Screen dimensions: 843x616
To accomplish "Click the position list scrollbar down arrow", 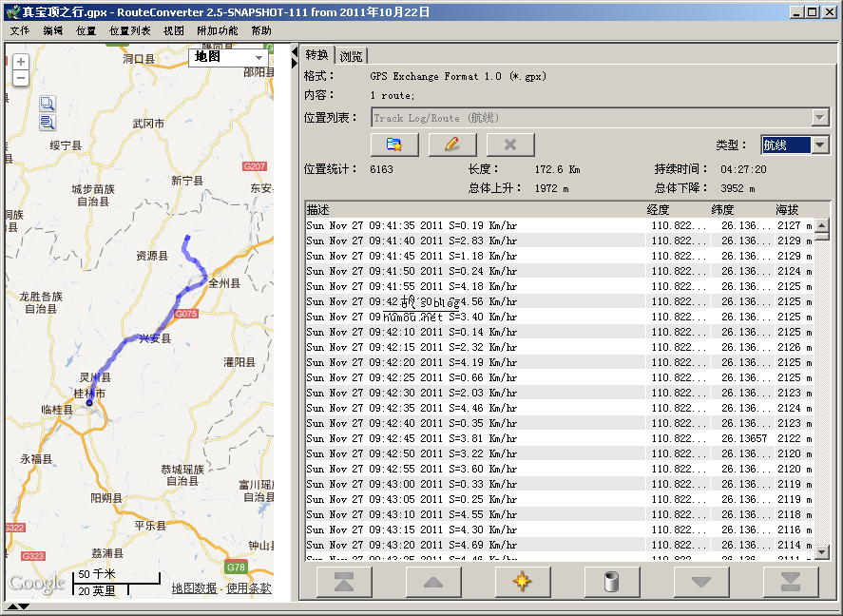I will (821, 551).
